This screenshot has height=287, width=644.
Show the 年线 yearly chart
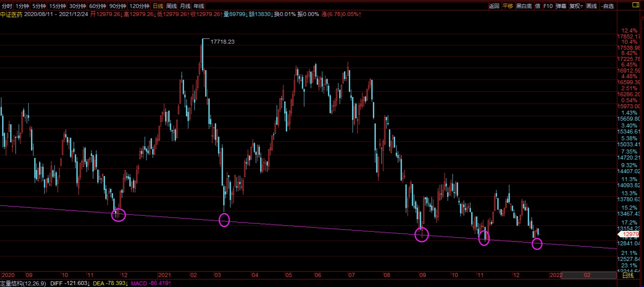(x=199, y=6)
